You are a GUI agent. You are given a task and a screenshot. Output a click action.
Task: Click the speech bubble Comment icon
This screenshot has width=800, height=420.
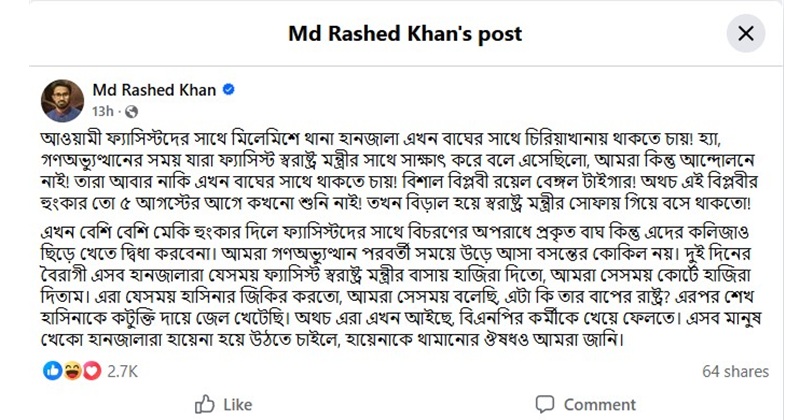[x=545, y=404]
